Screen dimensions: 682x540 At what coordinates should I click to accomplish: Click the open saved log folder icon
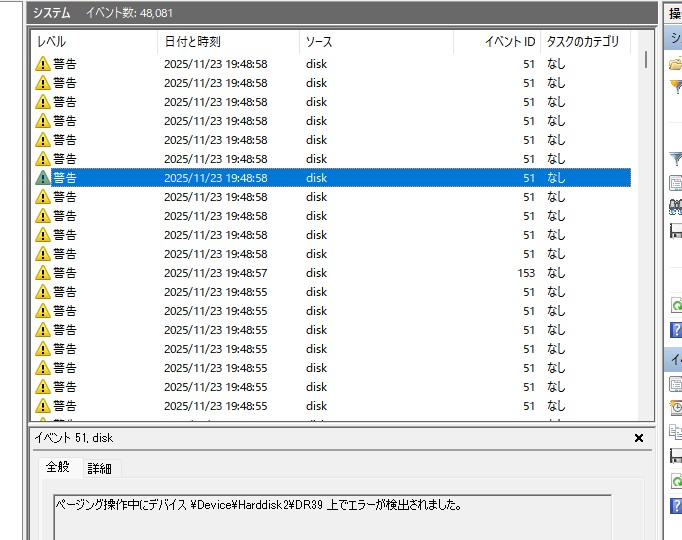click(676, 64)
